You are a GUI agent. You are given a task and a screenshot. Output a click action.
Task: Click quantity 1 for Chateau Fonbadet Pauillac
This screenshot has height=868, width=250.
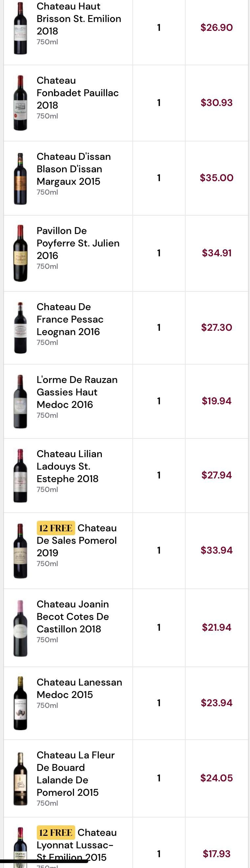pyautogui.click(x=159, y=102)
